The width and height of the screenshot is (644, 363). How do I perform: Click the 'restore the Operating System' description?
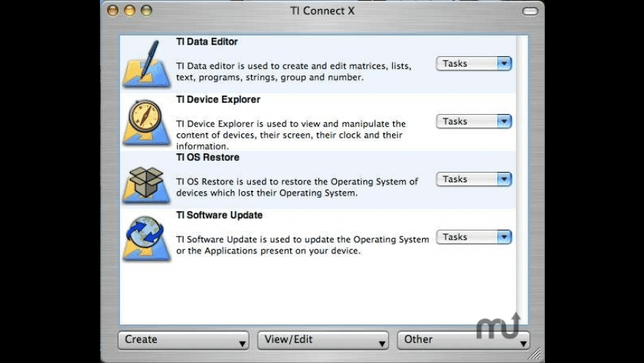[297, 187]
